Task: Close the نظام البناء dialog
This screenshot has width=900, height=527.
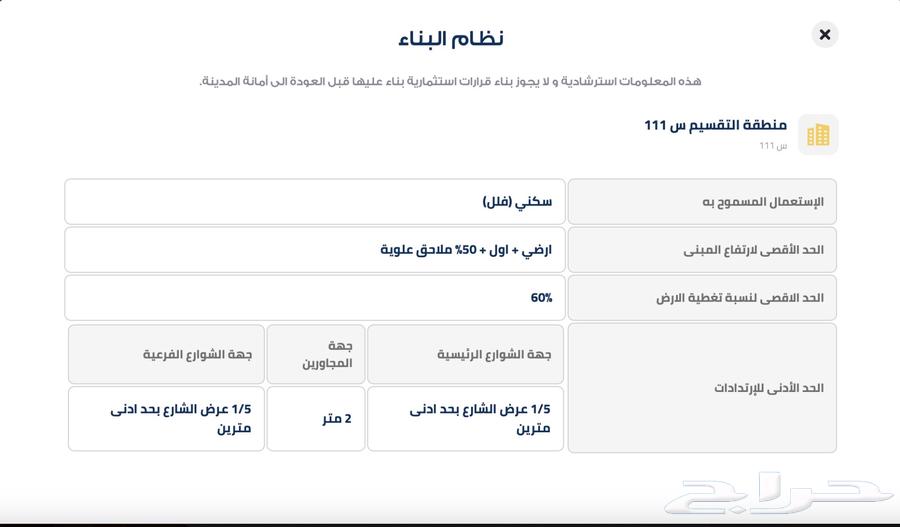Action: coord(825,35)
